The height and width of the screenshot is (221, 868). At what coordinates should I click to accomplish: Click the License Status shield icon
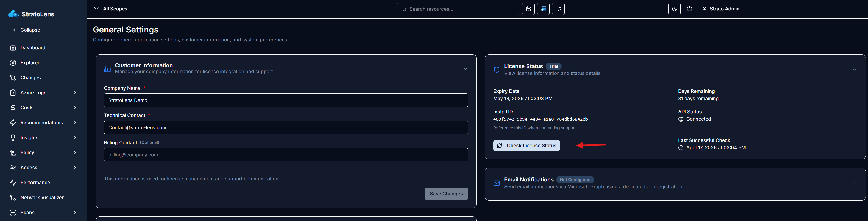[496, 70]
